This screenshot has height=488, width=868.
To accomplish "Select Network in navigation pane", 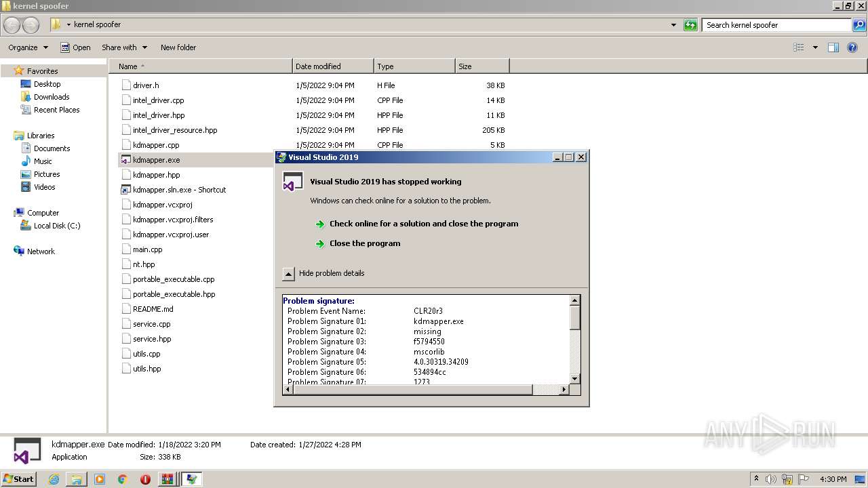I will 41,251.
